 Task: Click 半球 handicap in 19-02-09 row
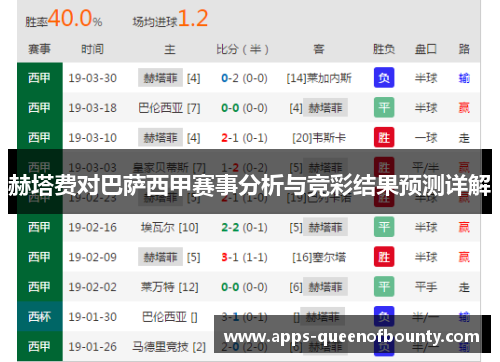426,257
